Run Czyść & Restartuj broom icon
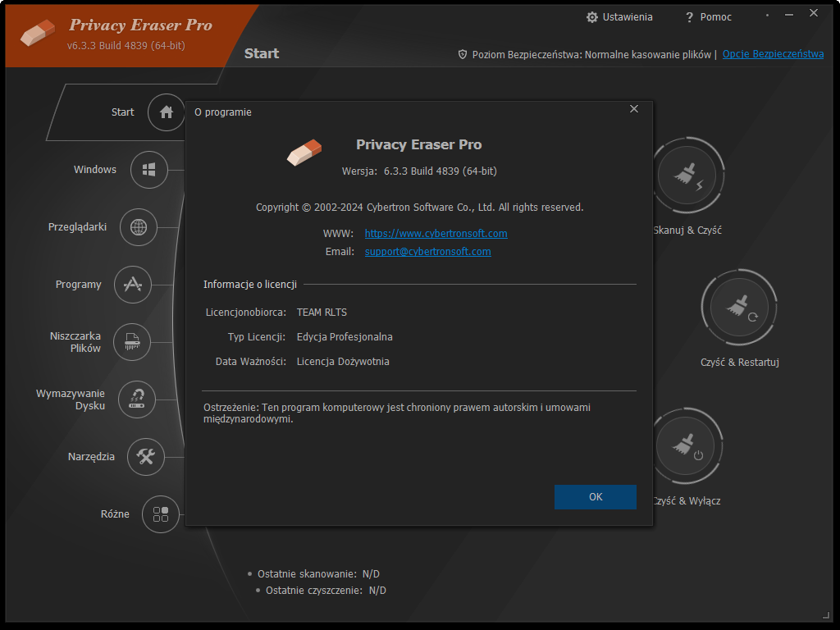The height and width of the screenshot is (630, 840). coord(739,307)
